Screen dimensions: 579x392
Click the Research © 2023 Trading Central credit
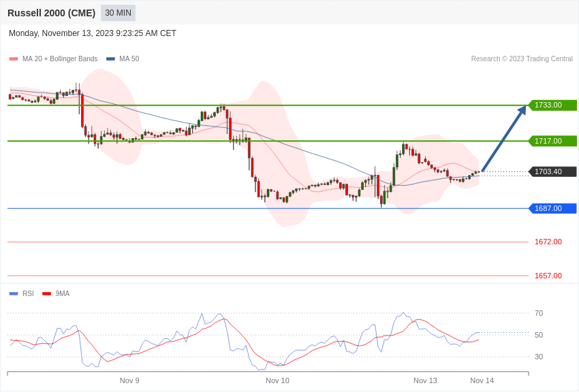click(522, 59)
